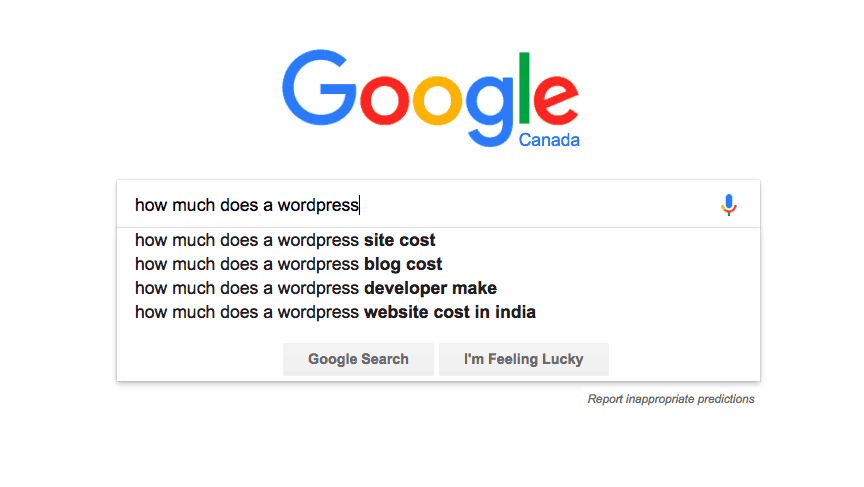Click the 'Canada' label under the logo
864x487 pixels.
point(549,140)
